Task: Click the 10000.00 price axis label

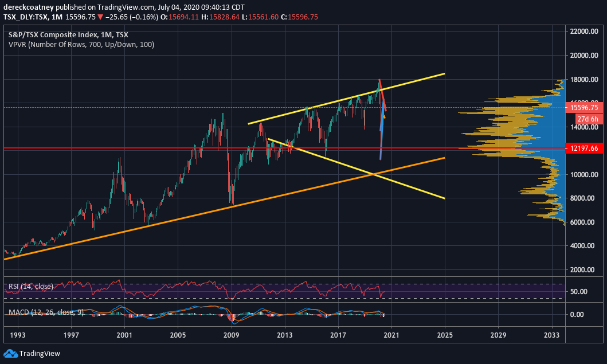Action: [584, 175]
